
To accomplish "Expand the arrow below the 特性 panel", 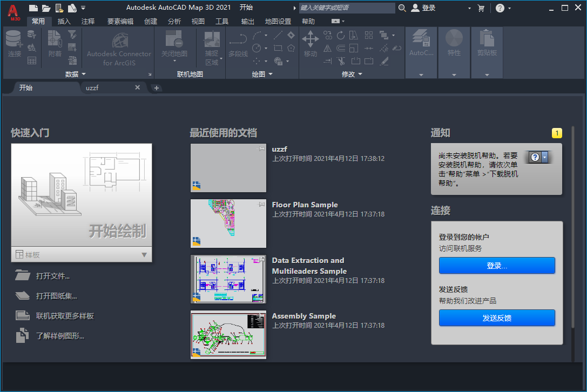I will (454, 75).
